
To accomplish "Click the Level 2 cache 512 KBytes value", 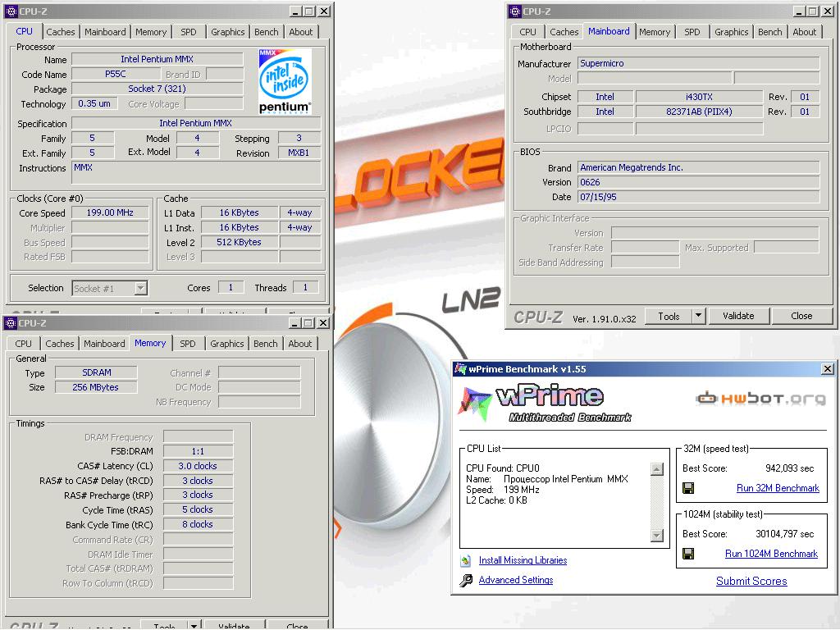I will [239, 242].
